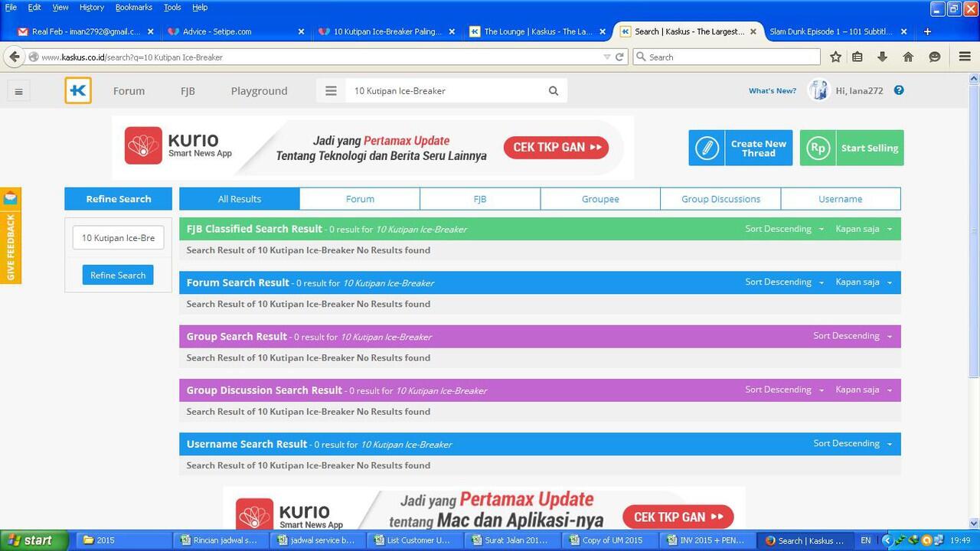Expand Sort Descending in Username Search Result

point(852,443)
